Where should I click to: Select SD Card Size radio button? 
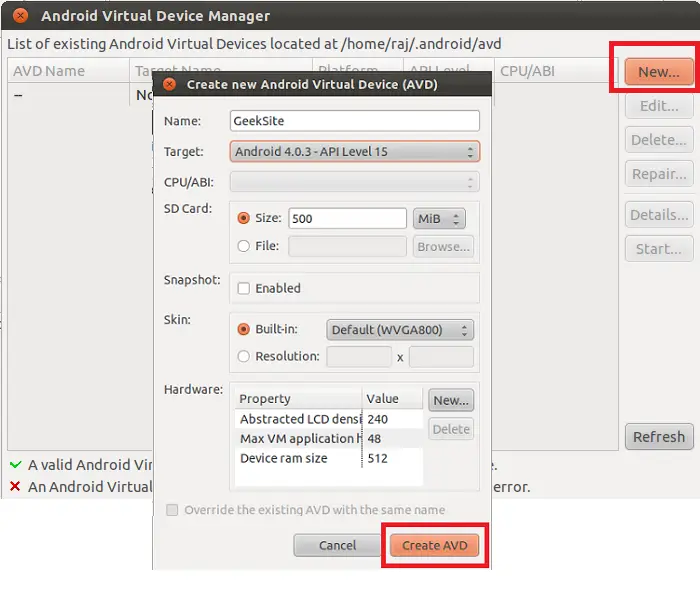(243, 218)
